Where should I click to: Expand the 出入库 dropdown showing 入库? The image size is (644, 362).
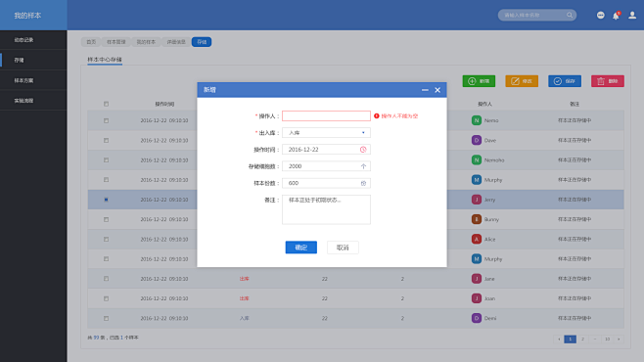326,132
